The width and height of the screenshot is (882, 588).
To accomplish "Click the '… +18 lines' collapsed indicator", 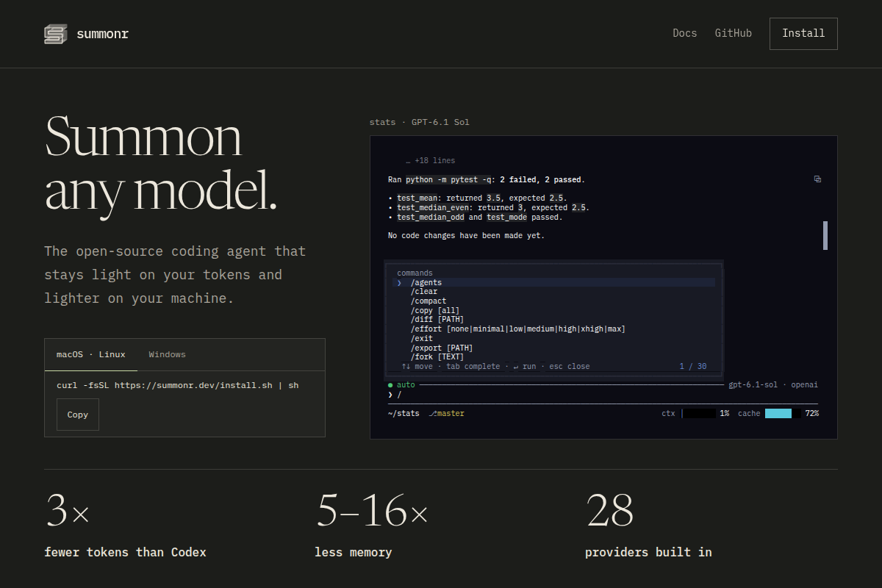I will [x=430, y=161].
